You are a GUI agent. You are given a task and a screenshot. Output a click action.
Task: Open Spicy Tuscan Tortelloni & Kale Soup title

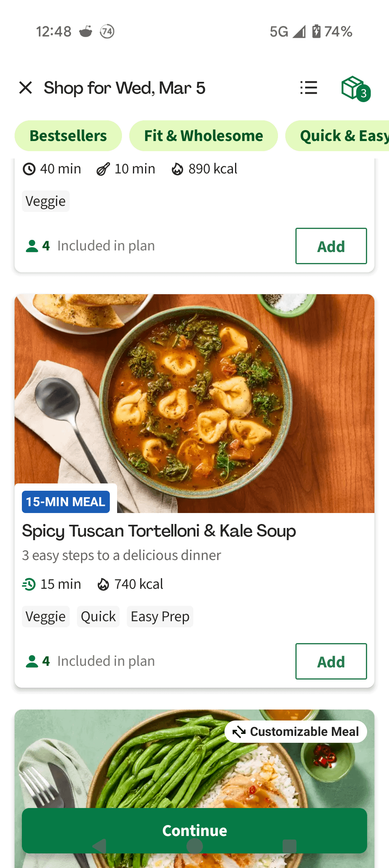pos(159,531)
